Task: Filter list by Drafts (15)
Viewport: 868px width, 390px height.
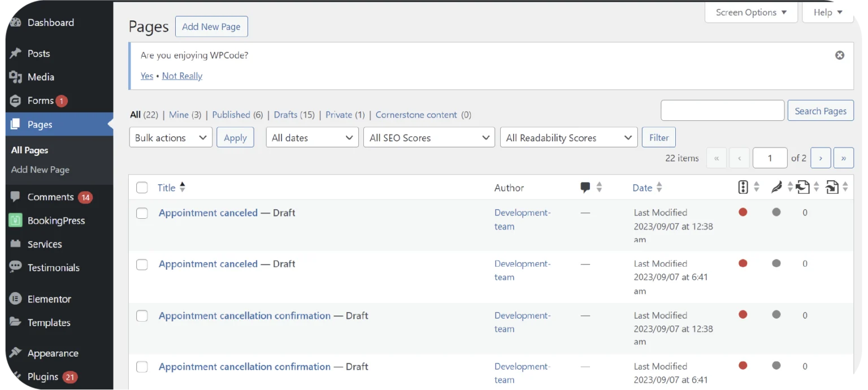Action: click(285, 115)
